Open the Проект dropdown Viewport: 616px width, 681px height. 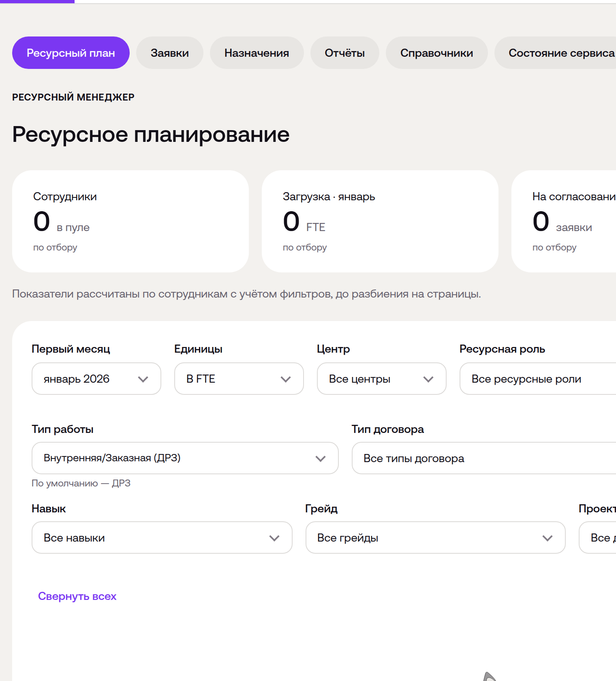(x=597, y=538)
